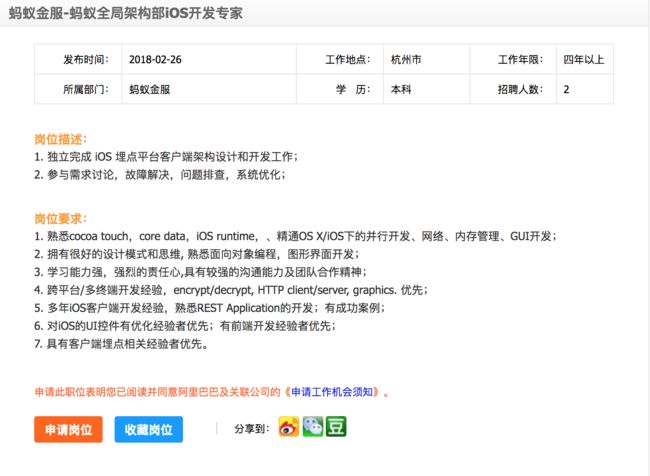Viewport: 650px width, 476px height.
Task: Click the 发布时间 label cell
Action: [x=78, y=59]
